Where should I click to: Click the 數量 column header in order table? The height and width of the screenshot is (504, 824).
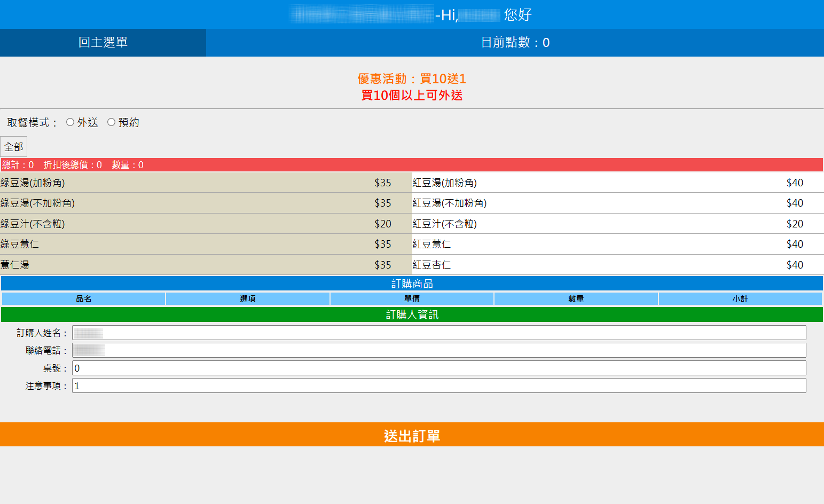click(x=576, y=299)
